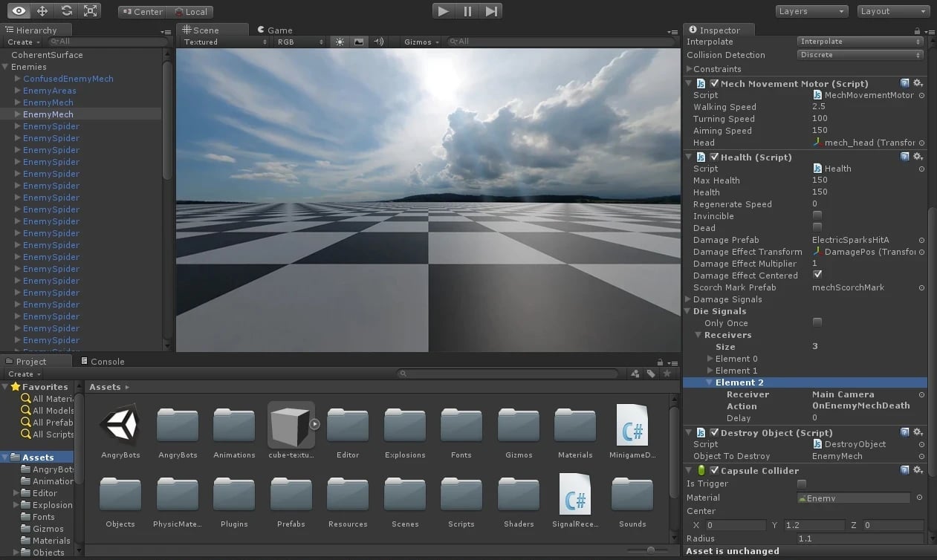Select the Rotate tool
The height and width of the screenshot is (560, 937).
coord(67,10)
